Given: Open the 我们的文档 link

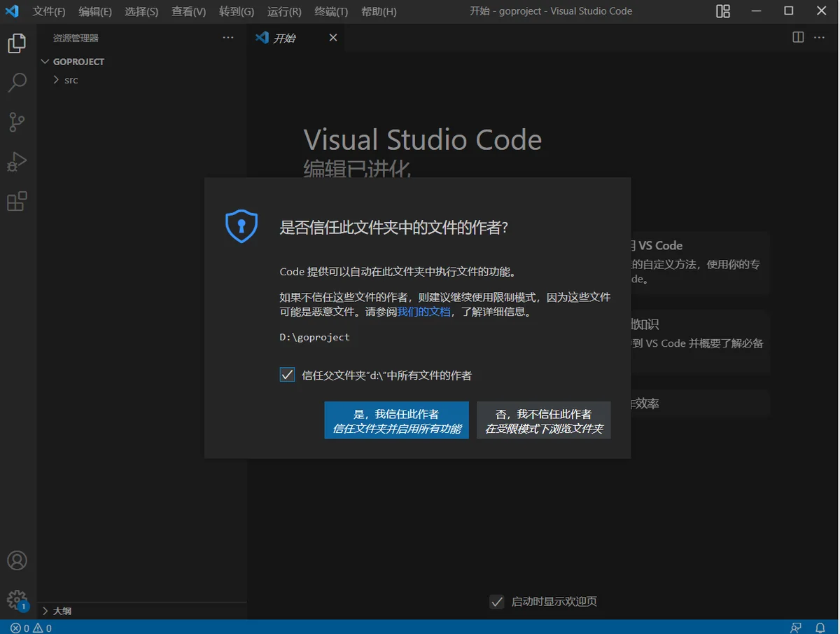Looking at the screenshot, I should (424, 312).
